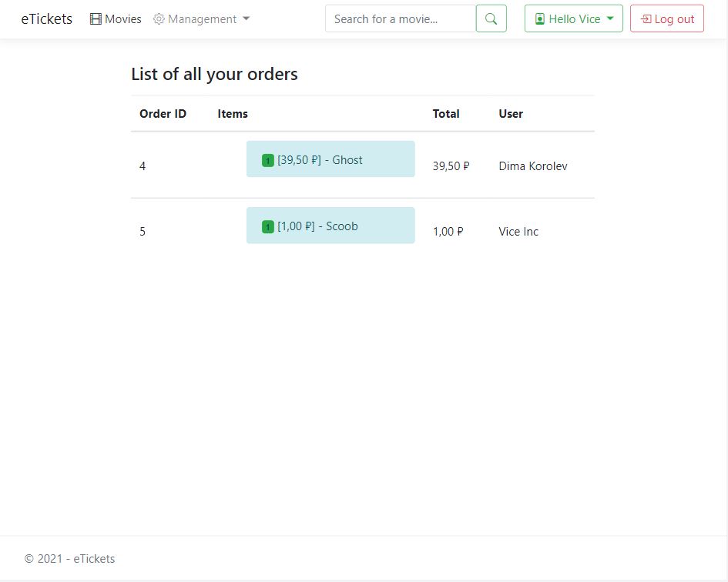
Task: Click the Log out button
Action: tap(666, 18)
